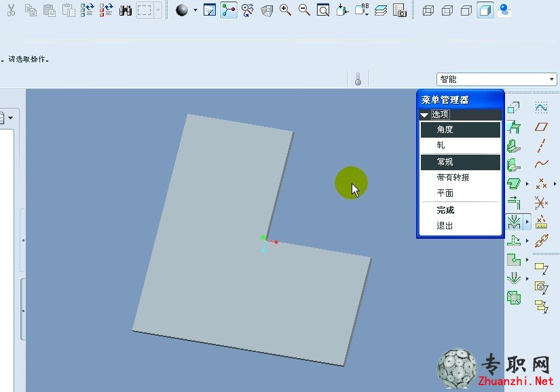Screen dimensions: 560x392
Task: Open the saved view list
Action: [361, 10]
